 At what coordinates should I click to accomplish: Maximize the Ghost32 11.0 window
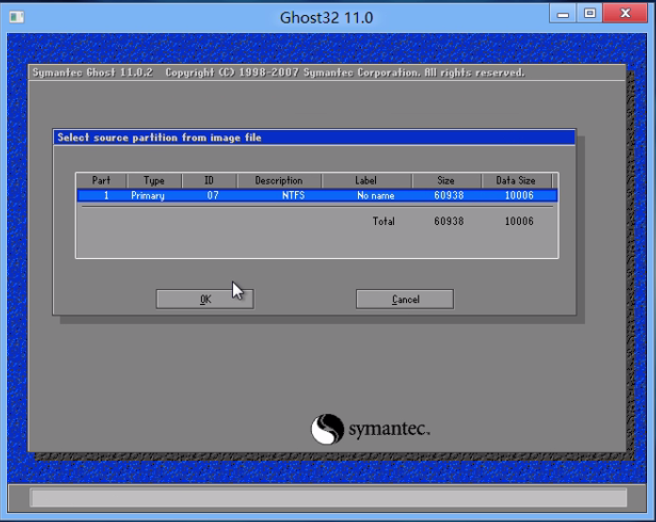pos(589,13)
